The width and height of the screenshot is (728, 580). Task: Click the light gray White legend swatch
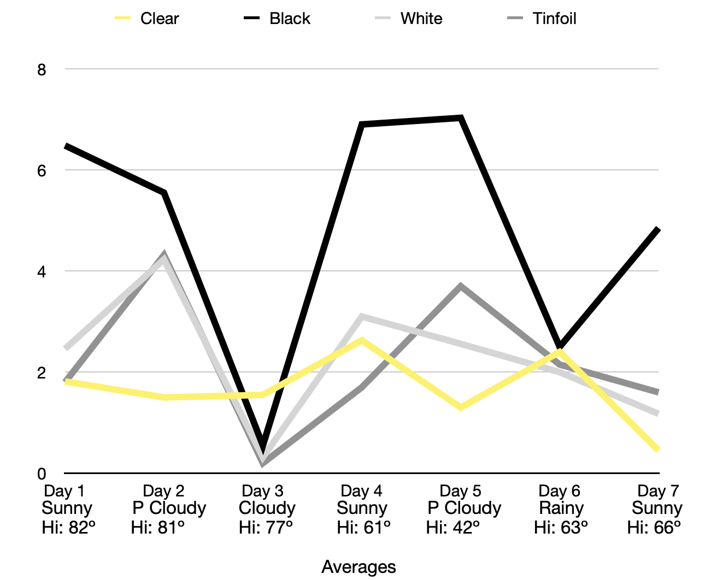tap(383, 19)
